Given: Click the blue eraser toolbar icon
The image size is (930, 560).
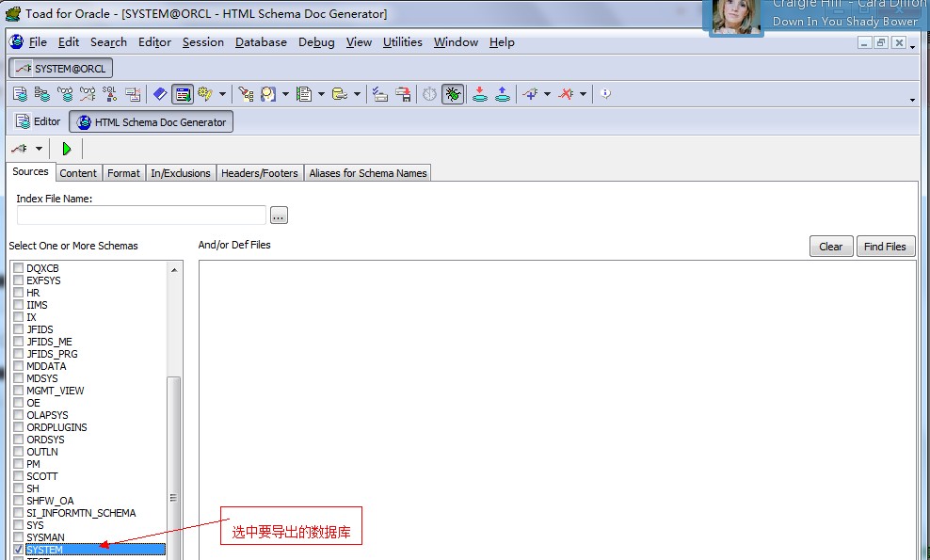Looking at the screenshot, I should pos(160,94).
